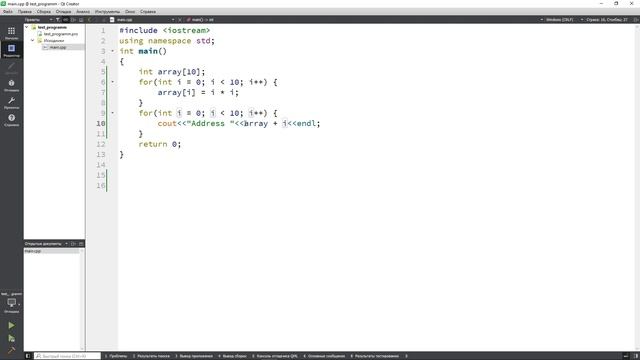Click in the quick locator search field
The width and height of the screenshot is (640, 360).
pos(67,356)
